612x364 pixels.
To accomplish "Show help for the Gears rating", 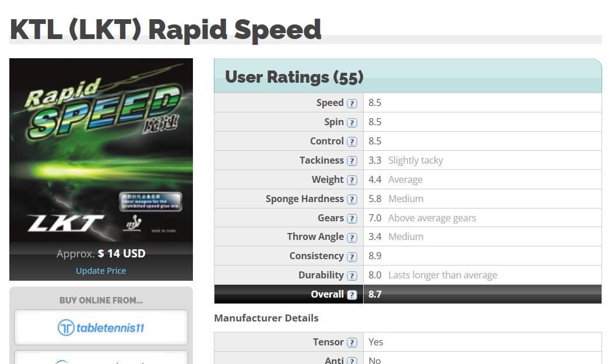I will [351, 218].
